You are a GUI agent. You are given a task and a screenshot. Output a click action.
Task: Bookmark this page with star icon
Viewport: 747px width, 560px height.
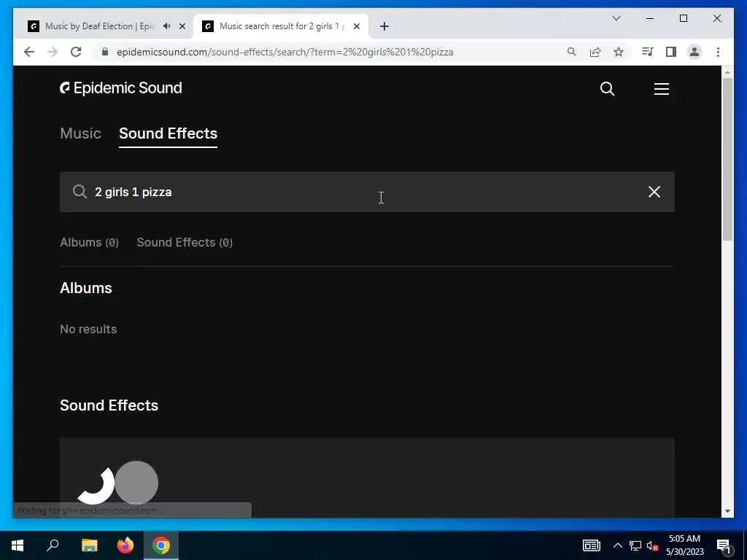click(619, 52)
